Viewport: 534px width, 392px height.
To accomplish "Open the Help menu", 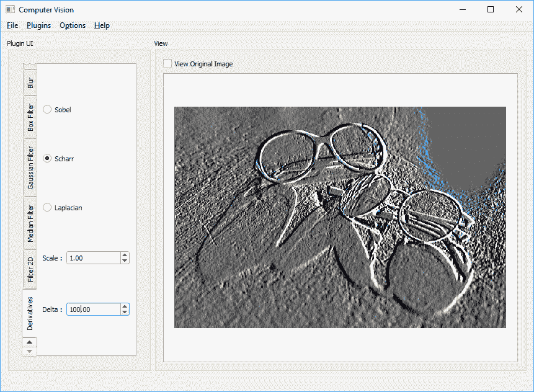I will tap(102, 25).
